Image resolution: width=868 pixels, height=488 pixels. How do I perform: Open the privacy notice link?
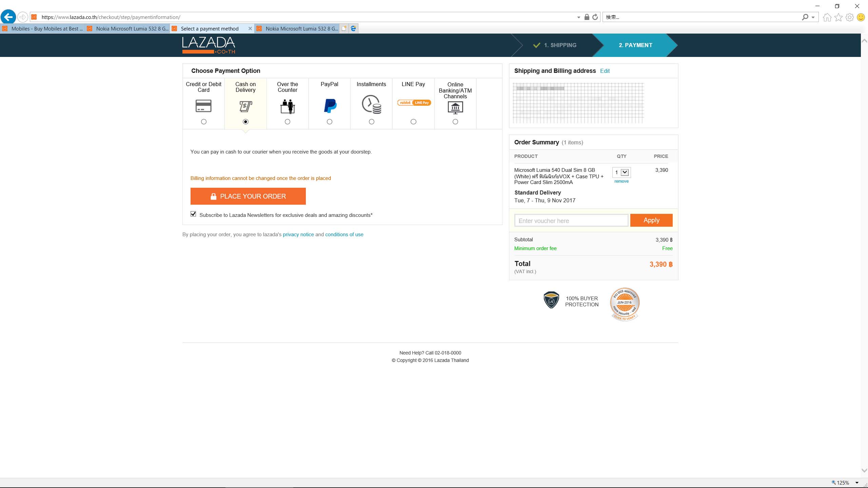[x=298, y=235]
